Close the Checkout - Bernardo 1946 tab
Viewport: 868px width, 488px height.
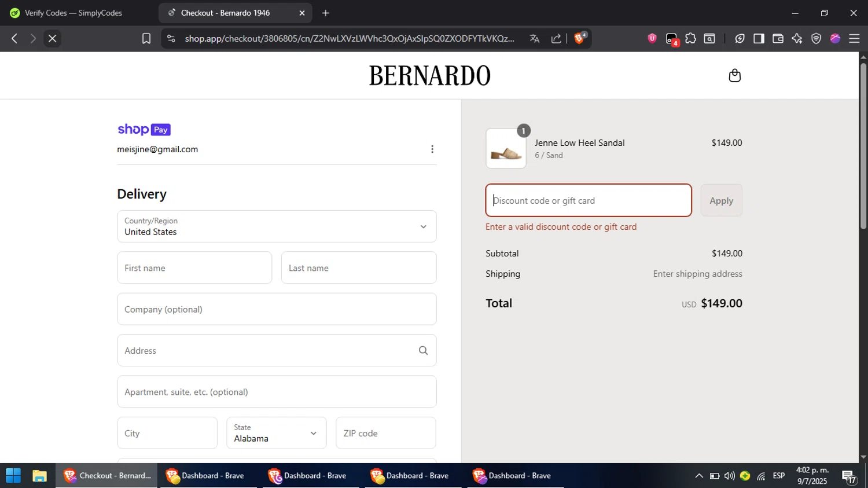pos(301,13)
